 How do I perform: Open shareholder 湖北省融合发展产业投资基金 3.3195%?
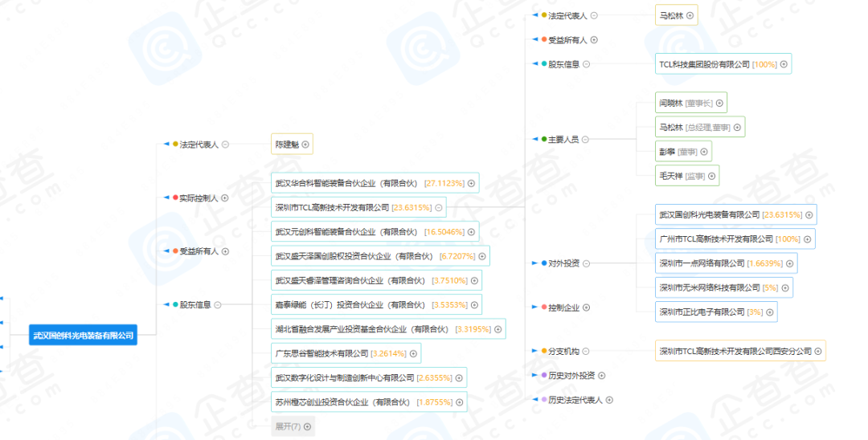pos(388,329)
